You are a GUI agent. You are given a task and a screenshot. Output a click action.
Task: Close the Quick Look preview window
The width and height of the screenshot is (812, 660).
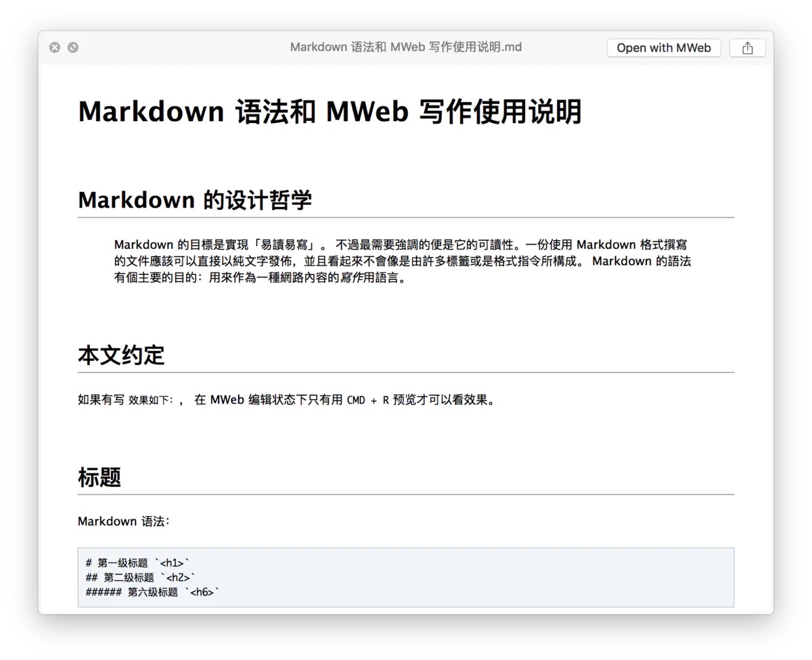(55, 47)
